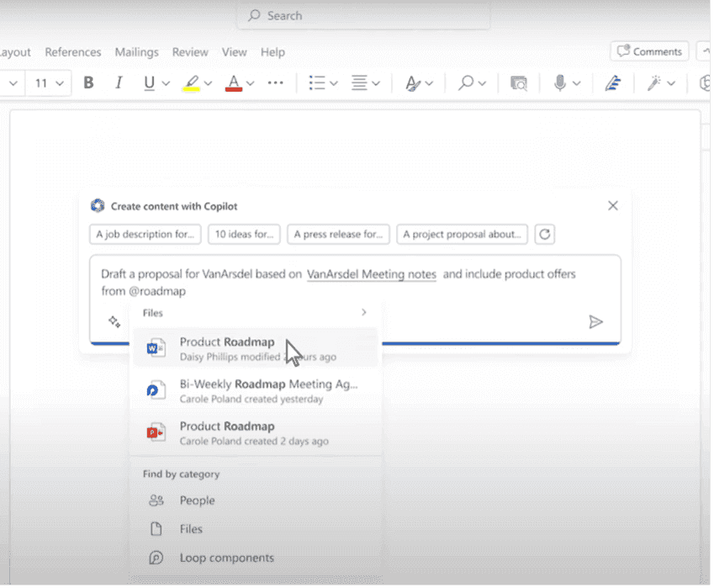The height and width of the screenshot is (588, 714).
Task: Click the PowerPoint file icon
Action: point(156,432)
